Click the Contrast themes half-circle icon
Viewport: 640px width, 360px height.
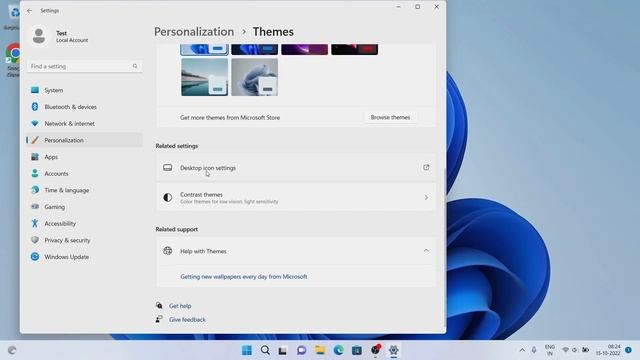click(167, 198)
